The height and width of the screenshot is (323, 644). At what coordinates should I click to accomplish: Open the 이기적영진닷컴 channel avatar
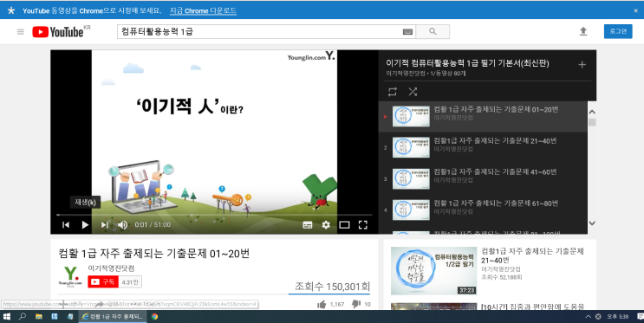coord(70,276)
